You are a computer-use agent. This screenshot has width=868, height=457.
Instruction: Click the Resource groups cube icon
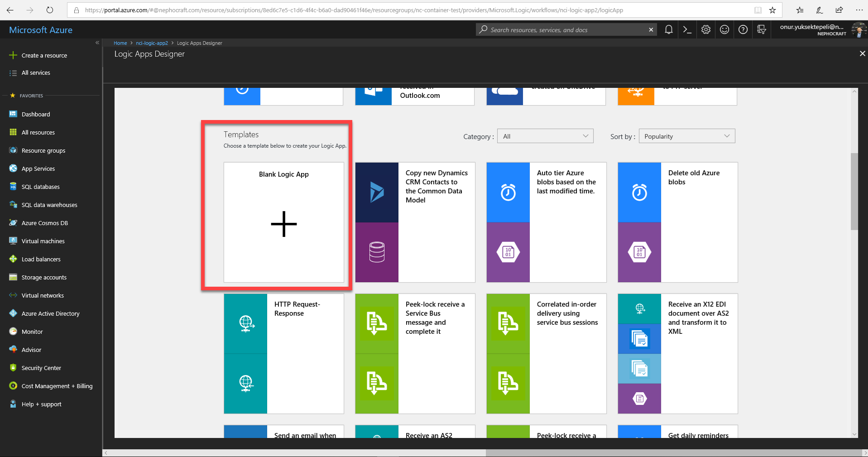pos(13,150)
